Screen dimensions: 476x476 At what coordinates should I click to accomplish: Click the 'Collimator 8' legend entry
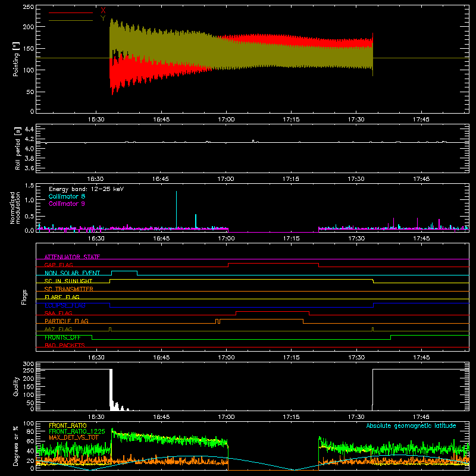pyautogui.click(x=67, y=196)
